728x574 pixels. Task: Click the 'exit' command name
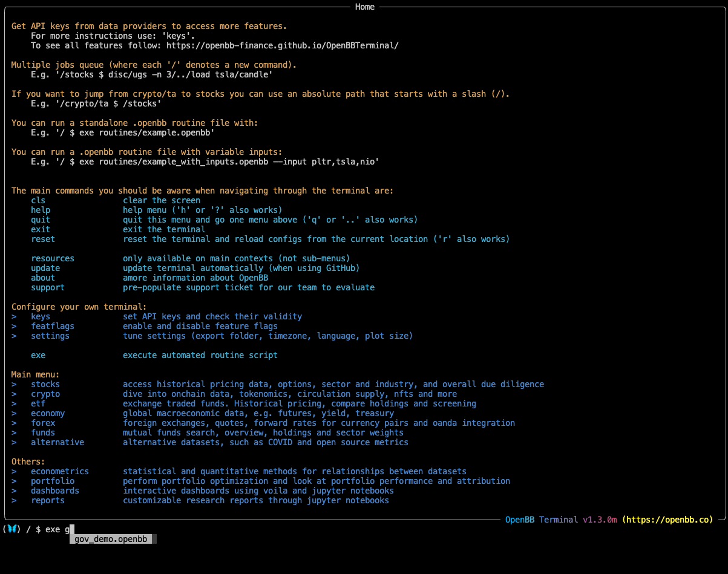click(41, 229)
